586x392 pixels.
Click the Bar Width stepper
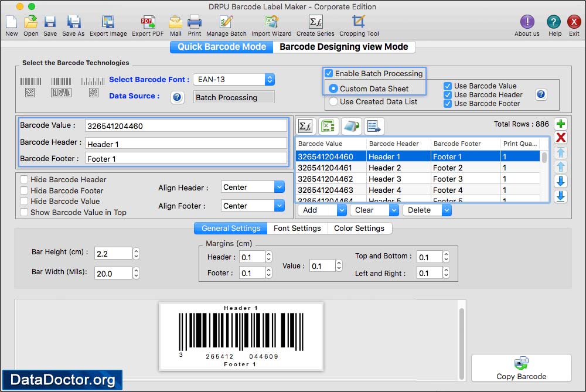click(x=136, y=273)
